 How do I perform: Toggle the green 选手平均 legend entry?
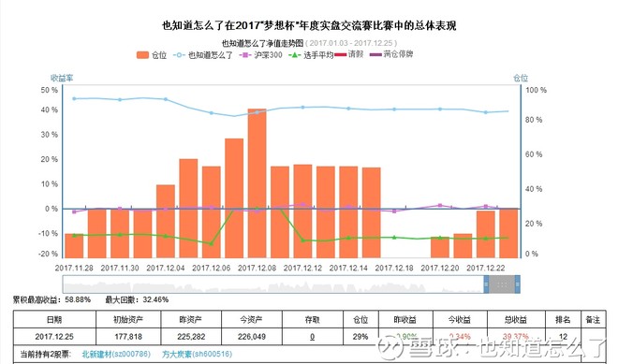tap(311, 55)
